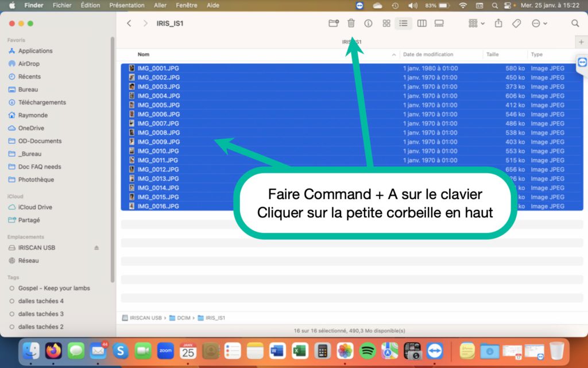Eject the IRISCAN USB drive

pos(96,248)
